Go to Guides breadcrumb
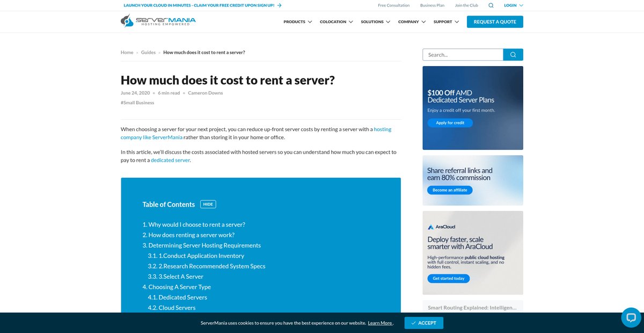 (148, 52)
